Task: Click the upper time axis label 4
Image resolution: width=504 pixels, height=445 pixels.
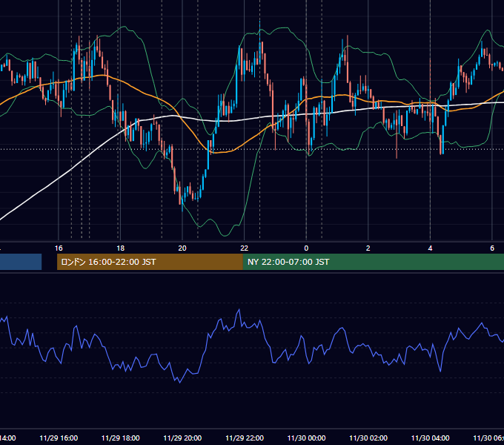Action: tap(430, 248)
